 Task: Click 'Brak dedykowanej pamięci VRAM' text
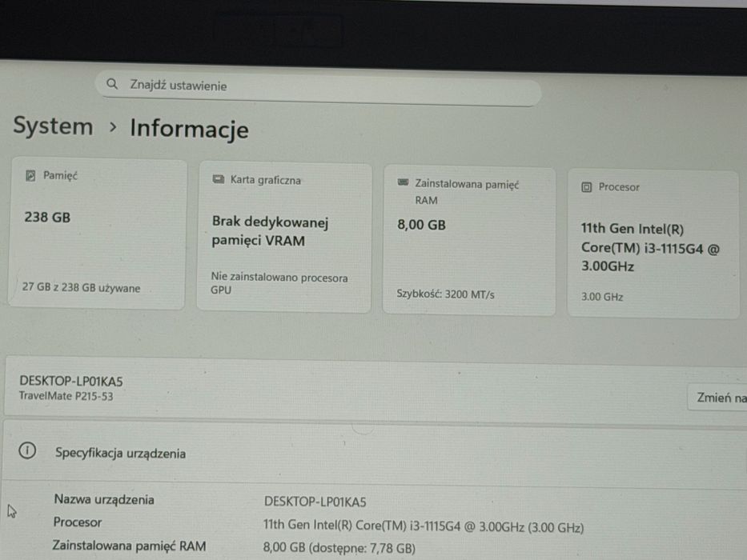pyautogui.click(x=270, y=231)
